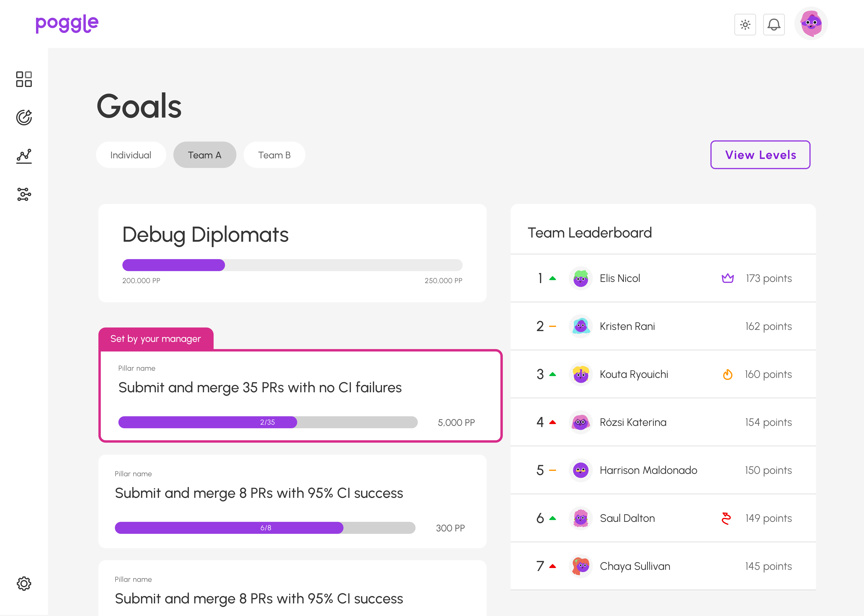The image size is (864, 616).
Task: Click the poggle logo
Action: point(67,24)
